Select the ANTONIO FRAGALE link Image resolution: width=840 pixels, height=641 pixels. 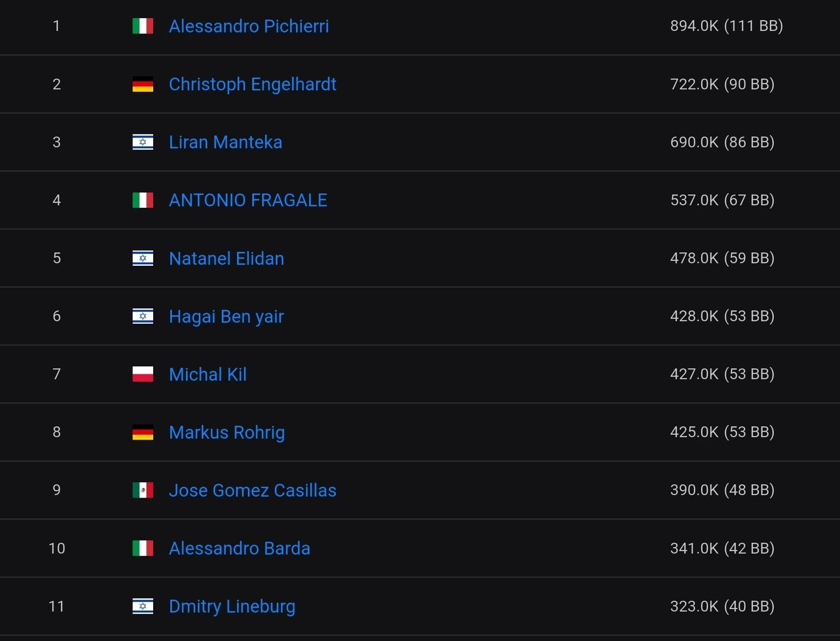coord(248,200)
